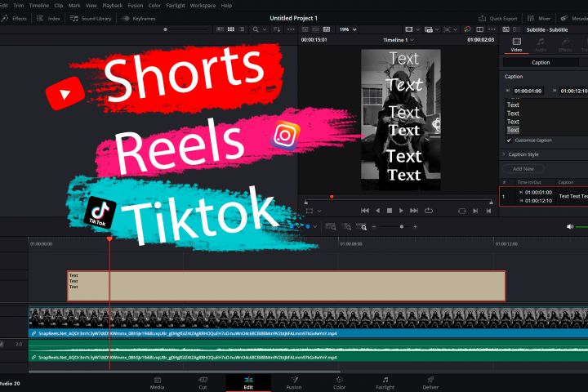This screenshot has height=392, width=588.
Task: Open the Index panel
Action: click(x=48, y=19)
